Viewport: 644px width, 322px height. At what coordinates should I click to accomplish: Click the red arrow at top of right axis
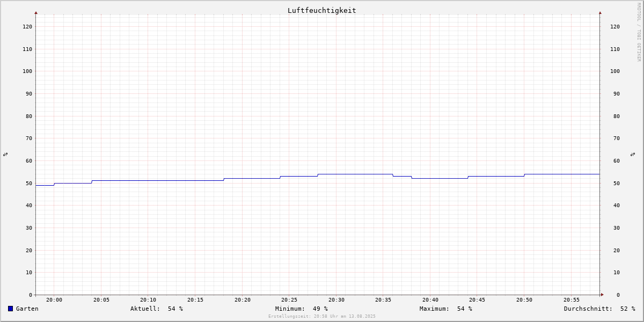coord(600,12)
